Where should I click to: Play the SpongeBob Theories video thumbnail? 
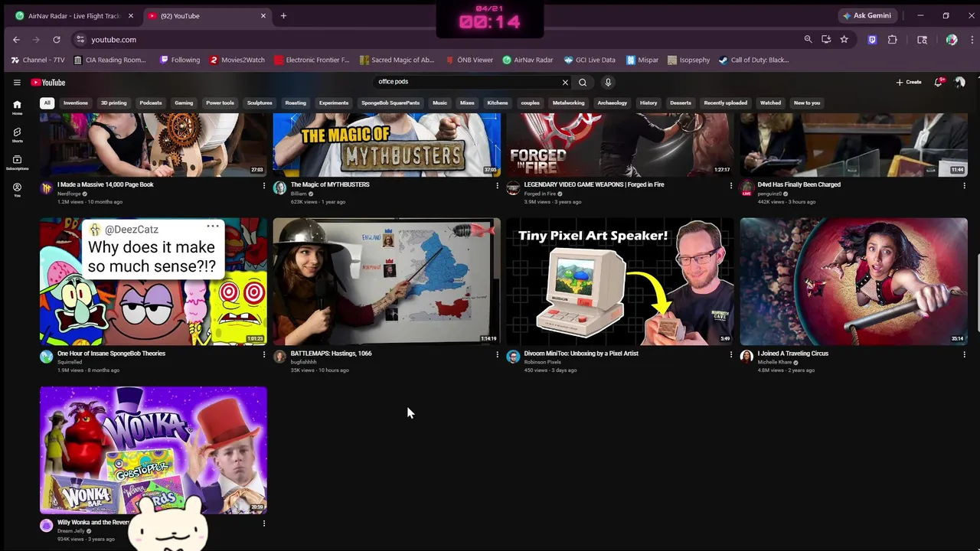pyautogui.click(x=153, y=282)
